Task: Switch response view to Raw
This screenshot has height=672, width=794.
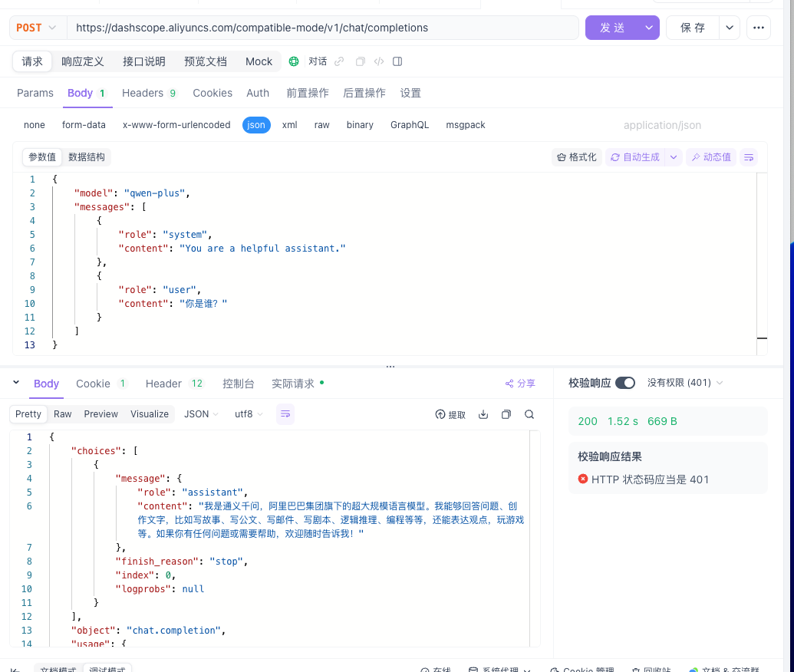Action: click(63, 414)
